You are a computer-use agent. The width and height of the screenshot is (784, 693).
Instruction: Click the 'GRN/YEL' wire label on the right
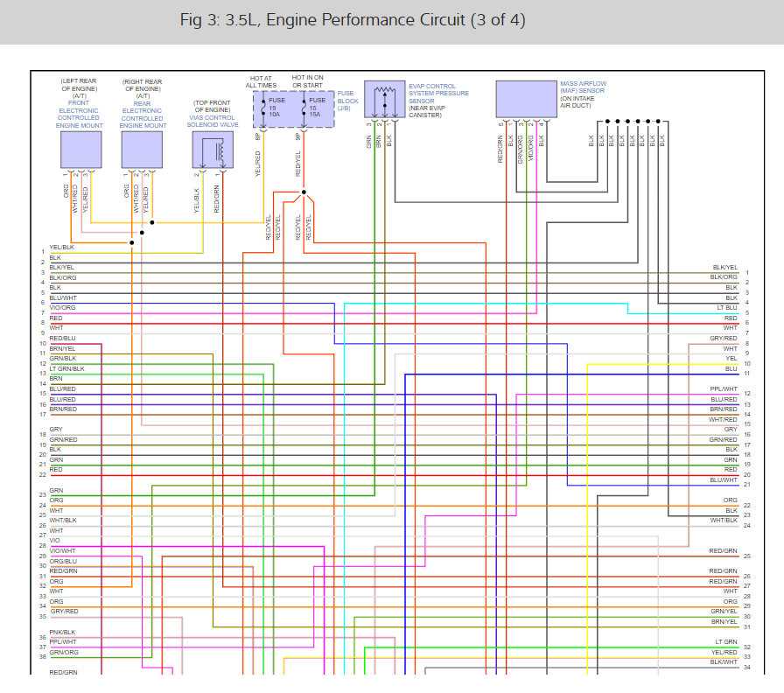tap(724, 611)
